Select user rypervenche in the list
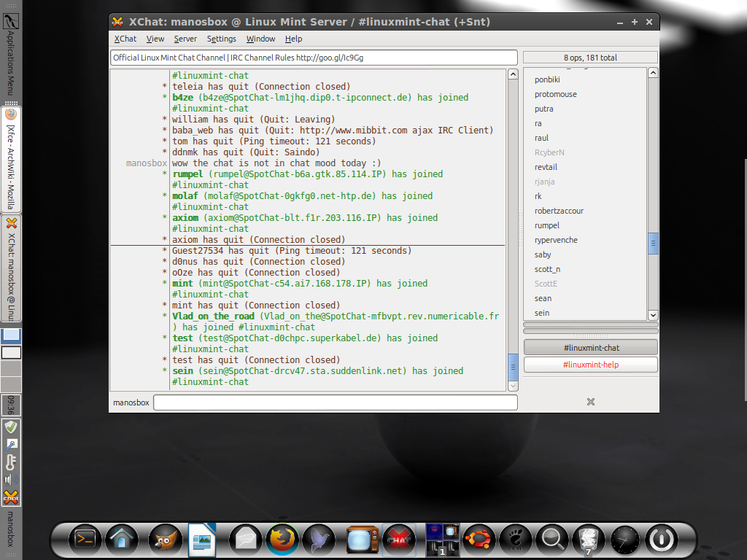Screen dimensions: 747x560 pyautogui.click(x=585, y=240)
